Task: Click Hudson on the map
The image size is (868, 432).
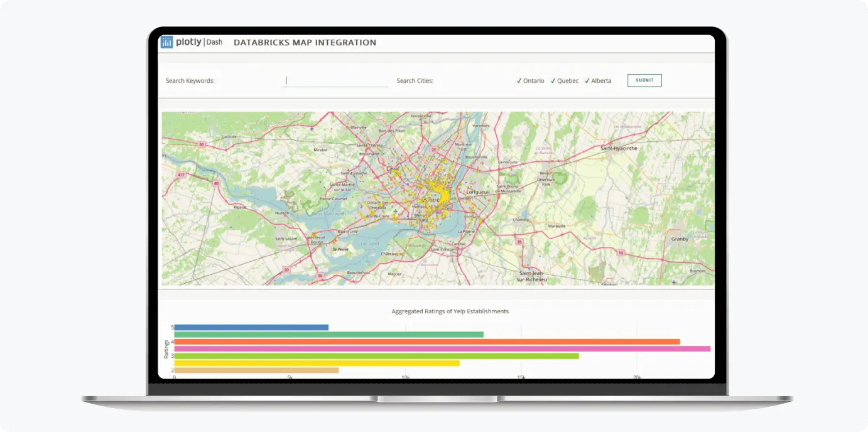Action: [281, 213]
